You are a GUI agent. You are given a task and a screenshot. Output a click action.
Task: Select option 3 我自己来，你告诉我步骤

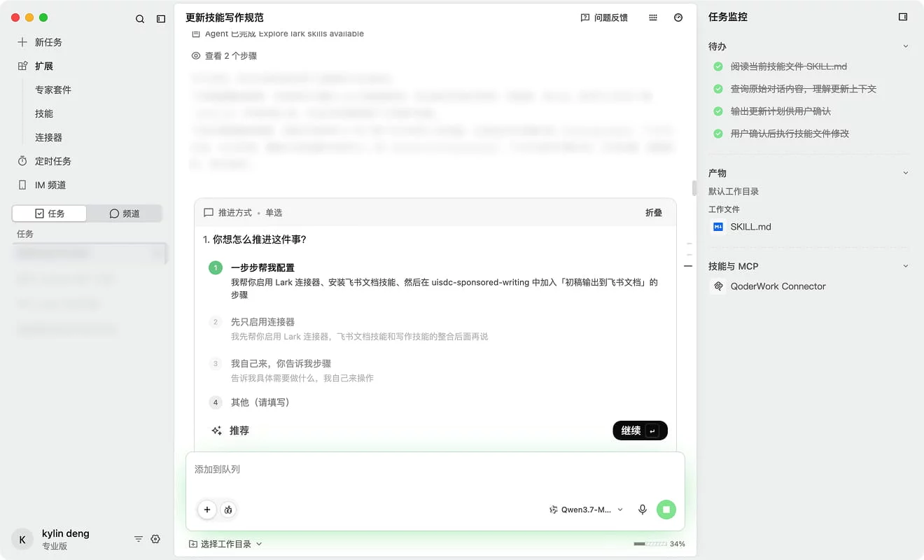(435, 370)
